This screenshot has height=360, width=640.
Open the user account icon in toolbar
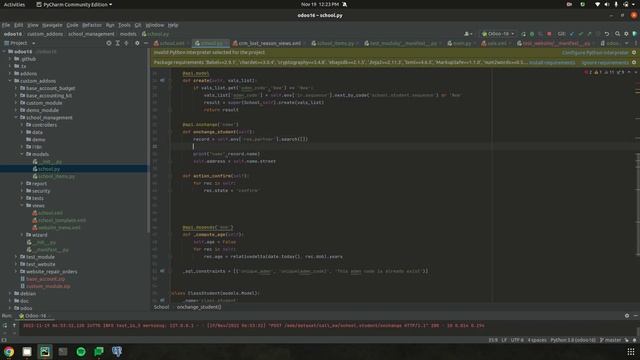click(468, 34)
